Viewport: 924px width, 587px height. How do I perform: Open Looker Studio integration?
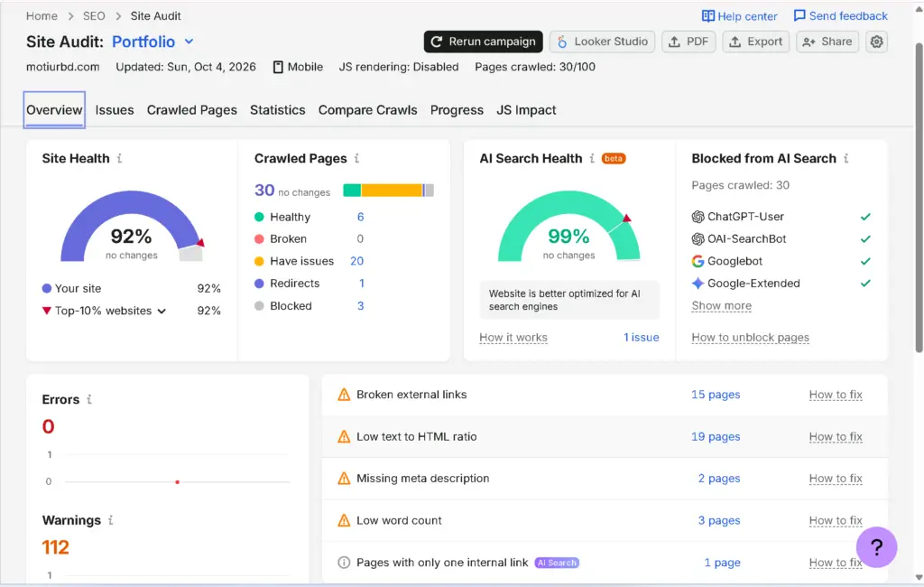coord(602,42)
